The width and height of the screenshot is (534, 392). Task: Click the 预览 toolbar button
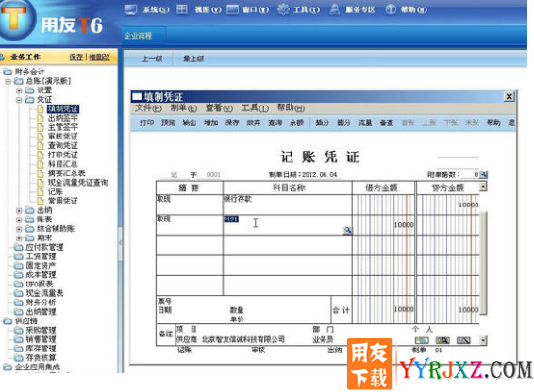click(168, 122)
